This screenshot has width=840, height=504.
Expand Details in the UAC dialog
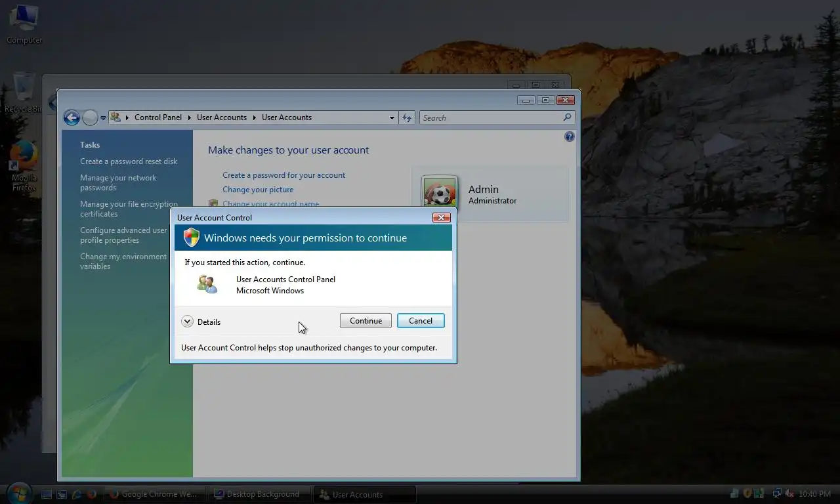(201, 322)
